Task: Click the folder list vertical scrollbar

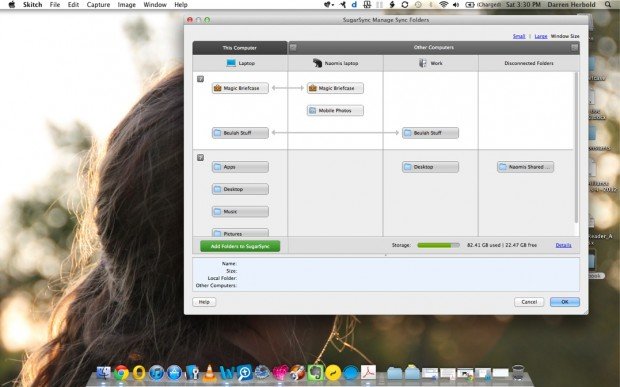Action: coord(576,148)
